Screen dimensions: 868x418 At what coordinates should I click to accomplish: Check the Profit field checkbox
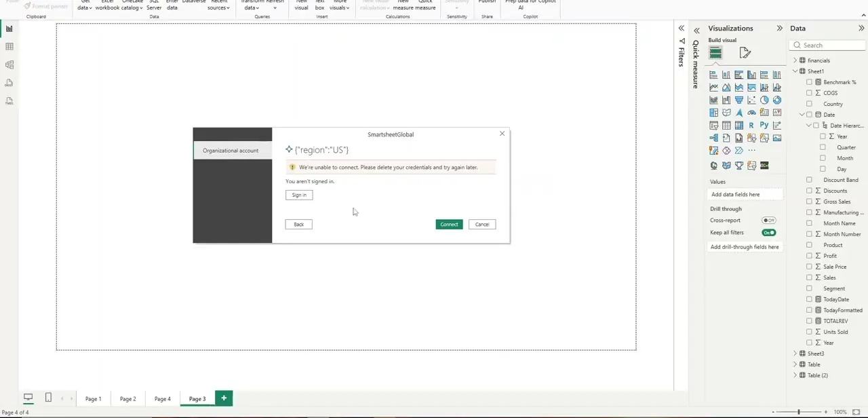[x=809, y=256]
